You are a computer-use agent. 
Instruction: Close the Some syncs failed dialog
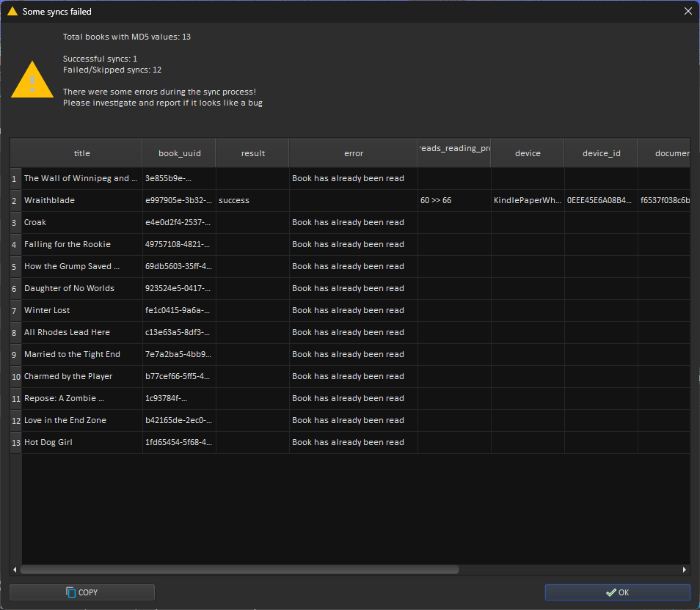pyautogui.click(x=688, y=11)
